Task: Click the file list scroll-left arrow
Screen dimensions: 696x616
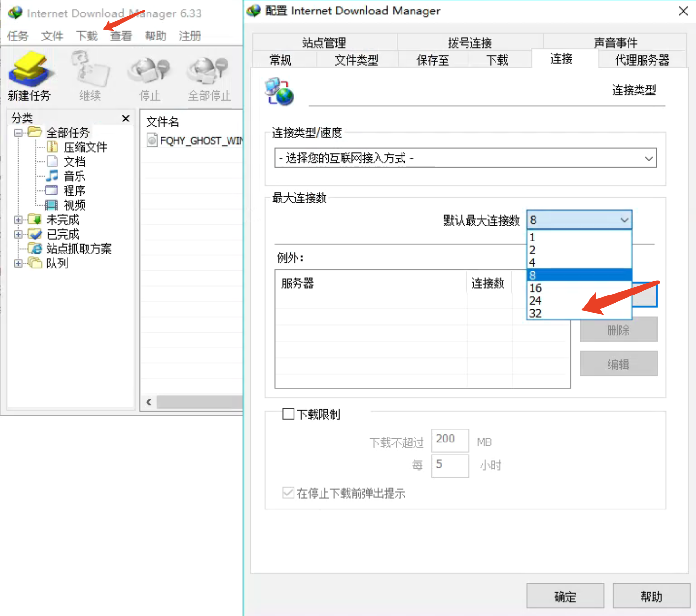Action: (x=148, y=402)
